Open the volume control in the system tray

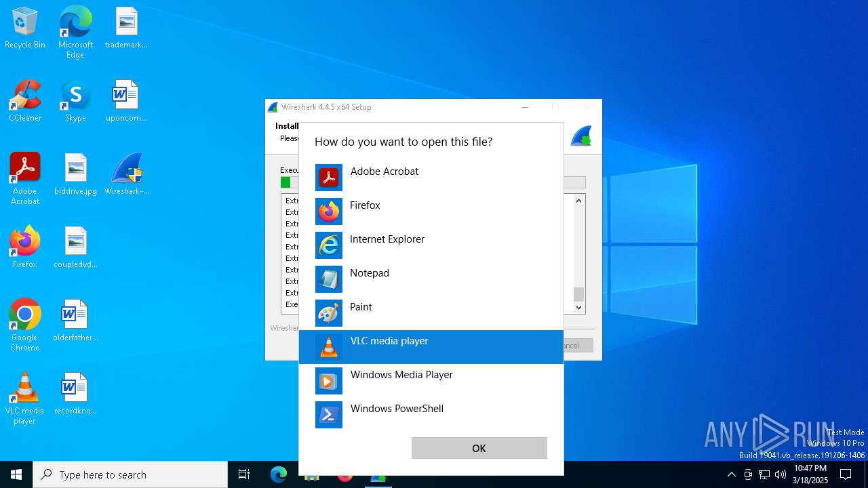pos(781,474)
